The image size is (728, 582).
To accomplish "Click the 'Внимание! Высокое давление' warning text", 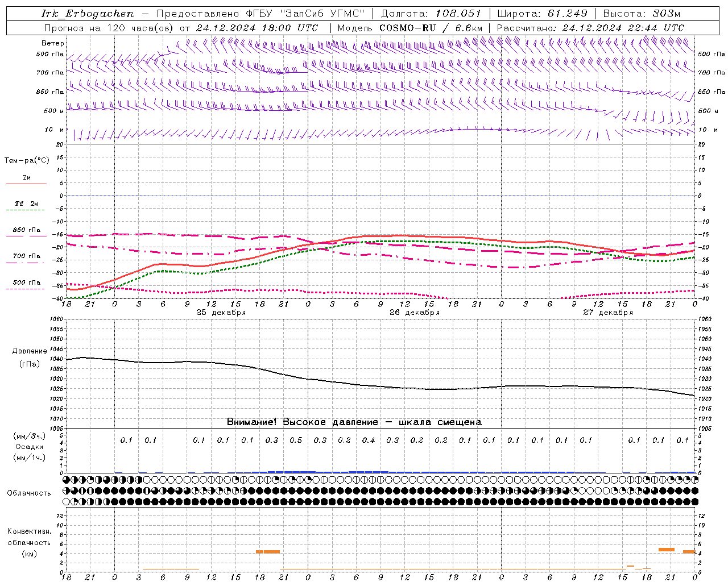I will [302, 422].
